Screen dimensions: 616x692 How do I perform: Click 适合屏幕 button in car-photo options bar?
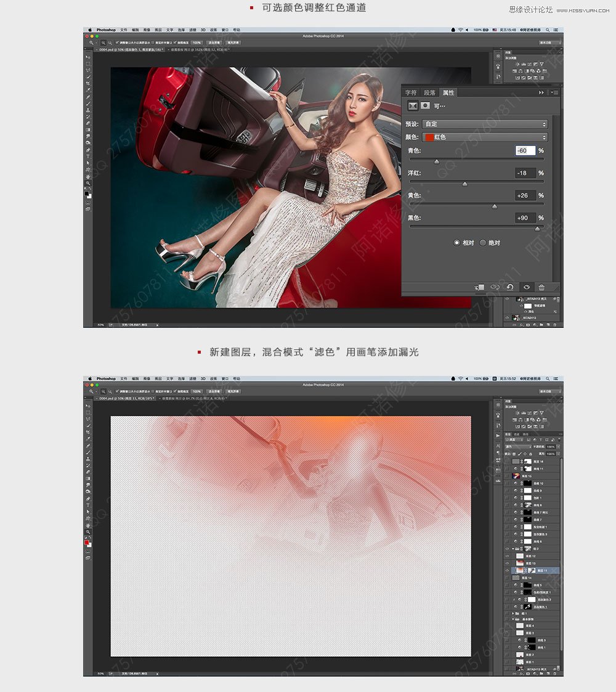pos(214,43)
